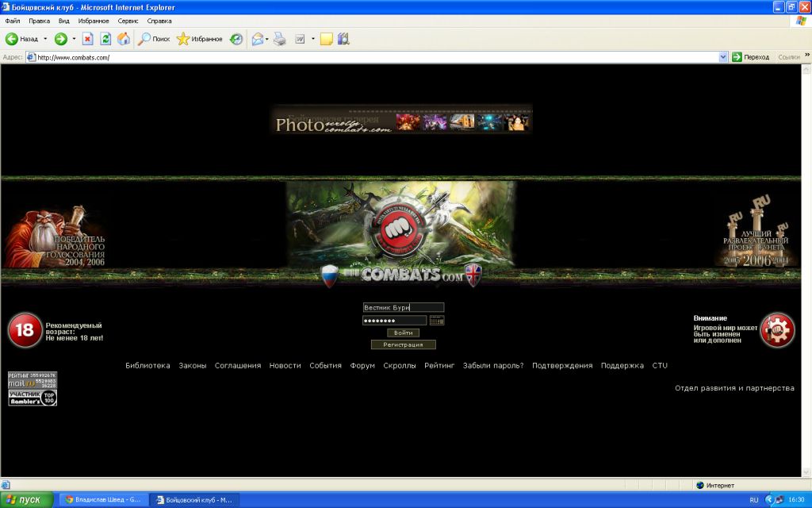Click the Mail envelope toolbar icon
The height and width of the screenshot is (508, 812).
point(258,39)
